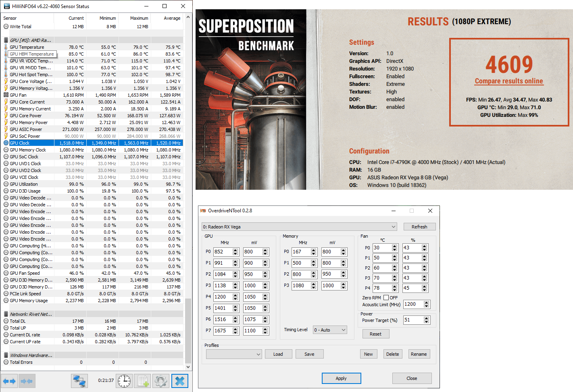Click the OverdriveNTool title bar app icon
Viewport: 573px width, 392px height.
(203, 211)
